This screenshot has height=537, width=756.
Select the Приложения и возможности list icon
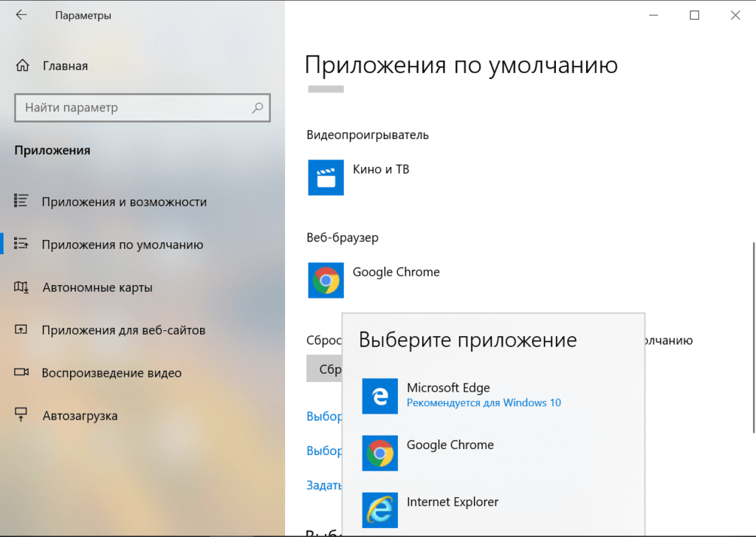point(21,201)
